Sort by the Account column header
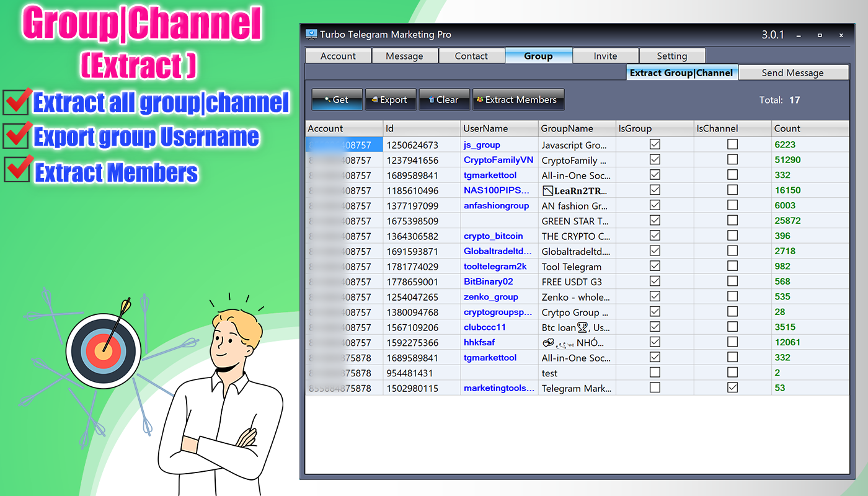The height and width of the screenshot is (496, 868). (344, 128)
